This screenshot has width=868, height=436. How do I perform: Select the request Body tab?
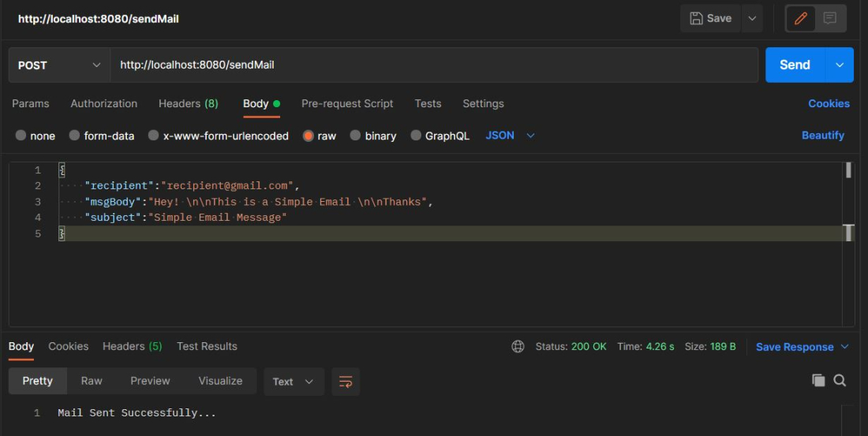point(261,103)
